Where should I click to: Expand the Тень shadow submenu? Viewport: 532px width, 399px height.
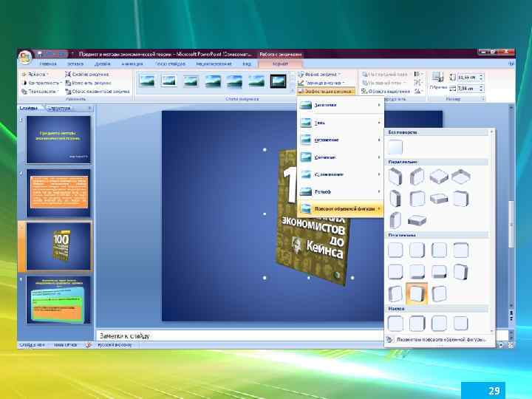(341, 123)
